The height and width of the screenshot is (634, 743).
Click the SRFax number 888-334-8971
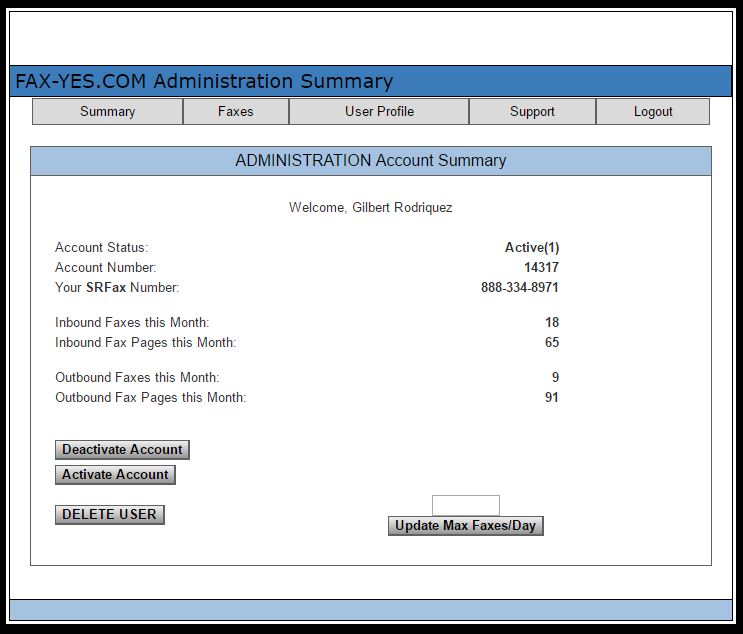520,288
